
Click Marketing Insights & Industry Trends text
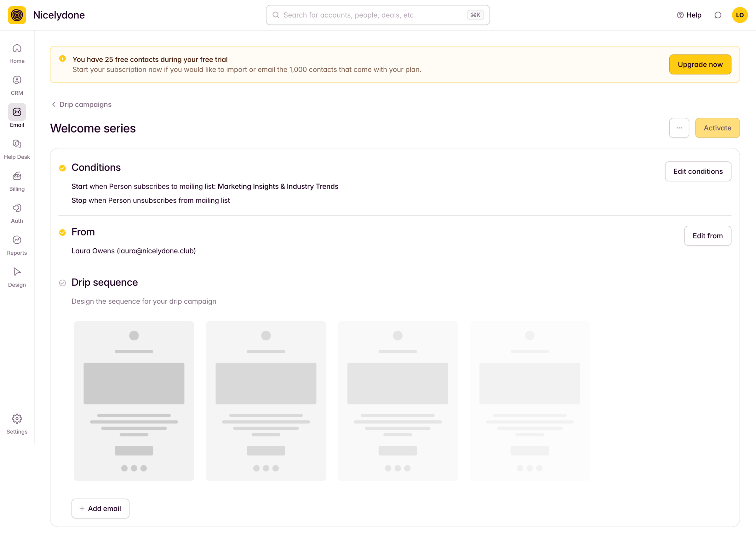pos(278,186)
